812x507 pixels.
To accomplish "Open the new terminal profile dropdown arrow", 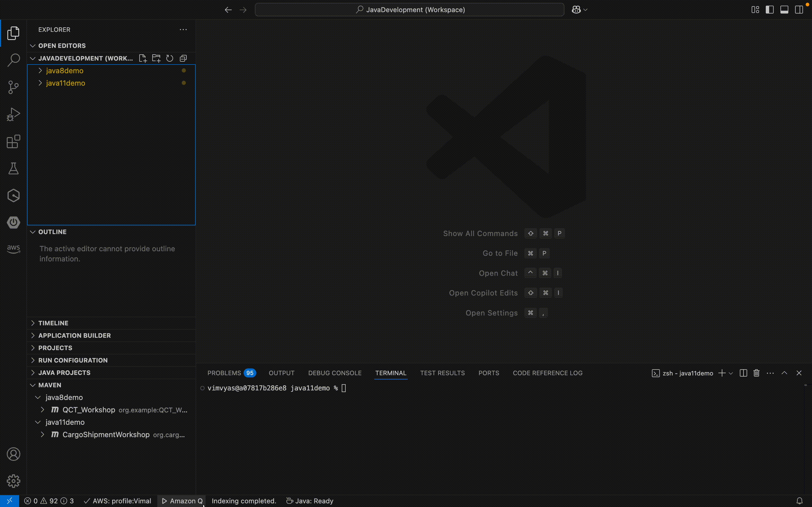I will point(731,373).
